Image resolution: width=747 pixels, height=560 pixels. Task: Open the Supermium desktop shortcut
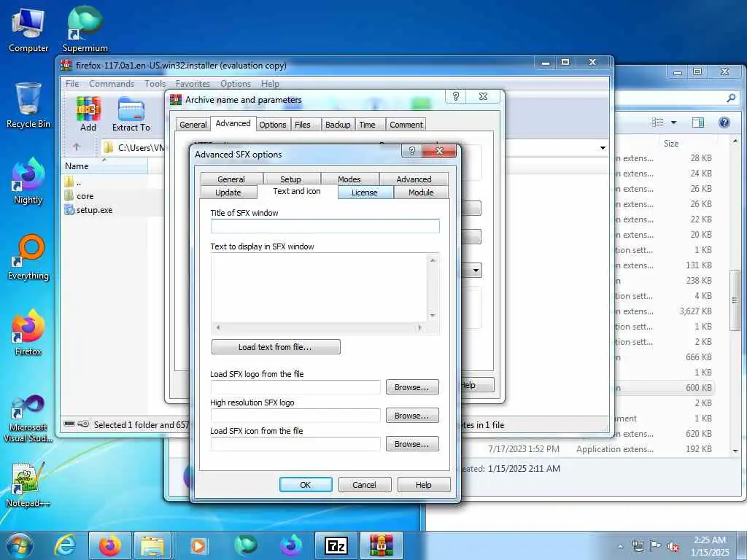pyautogui.click(x=85, y=29)
